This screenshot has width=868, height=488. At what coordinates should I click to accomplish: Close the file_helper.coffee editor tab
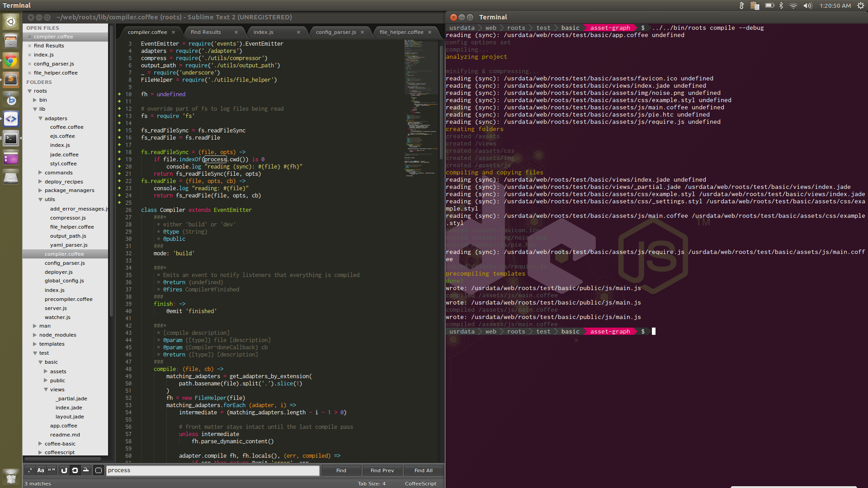click(429, 32)
